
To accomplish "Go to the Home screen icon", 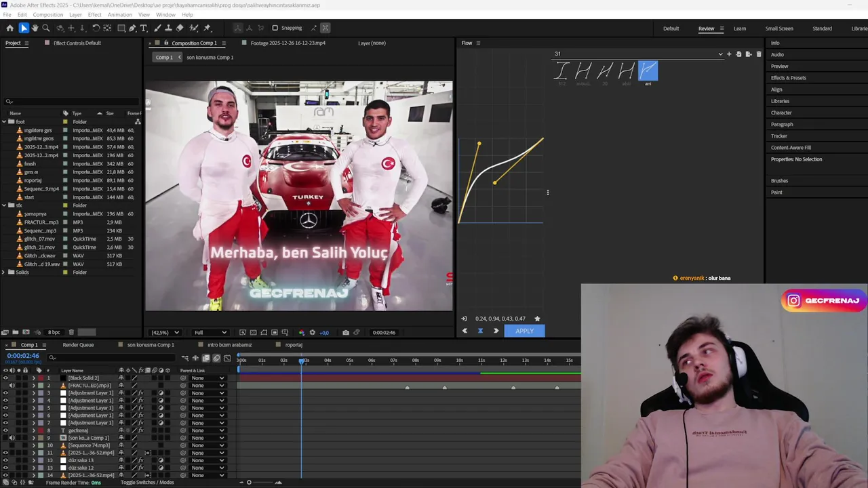I will [x=9, y=28].
